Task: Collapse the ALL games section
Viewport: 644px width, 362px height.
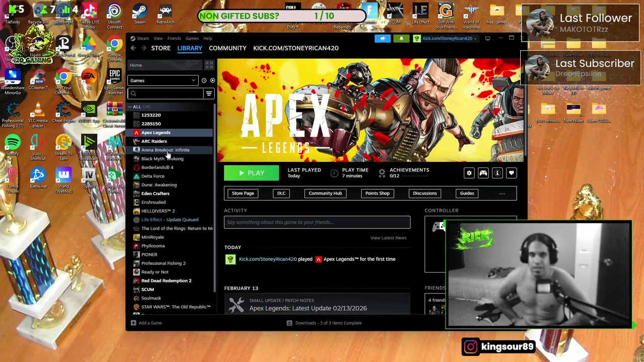Action: click(x=130, y=107)
